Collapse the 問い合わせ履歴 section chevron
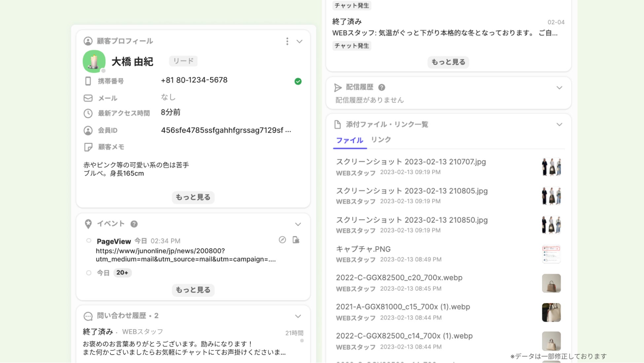Viewport: 644px width, 363px height. point(298,316)
